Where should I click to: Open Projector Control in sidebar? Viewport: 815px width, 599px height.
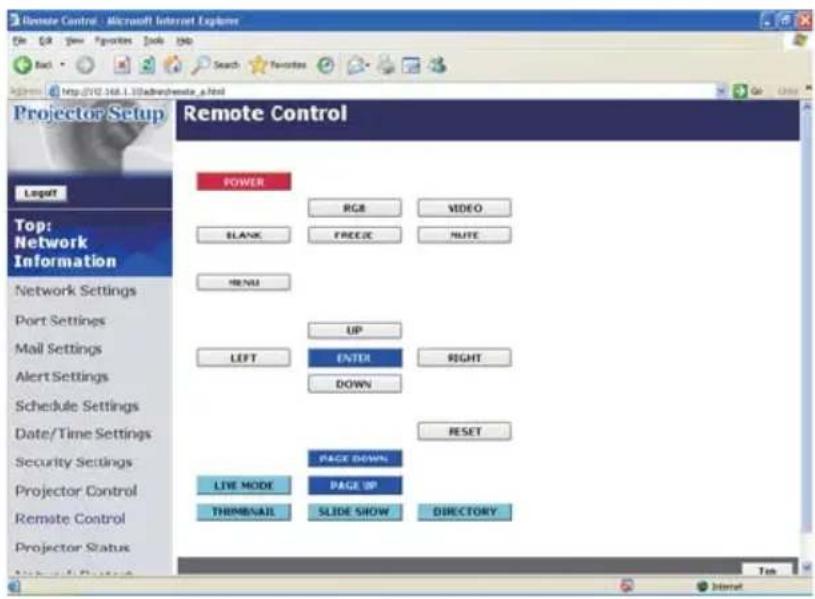tap(76, 490)
